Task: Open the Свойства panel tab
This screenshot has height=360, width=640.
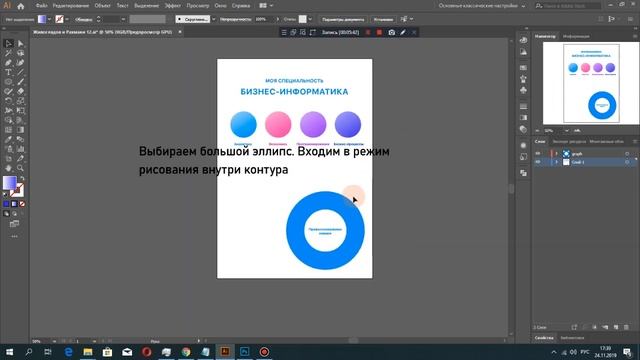Action: pos(544,338)
